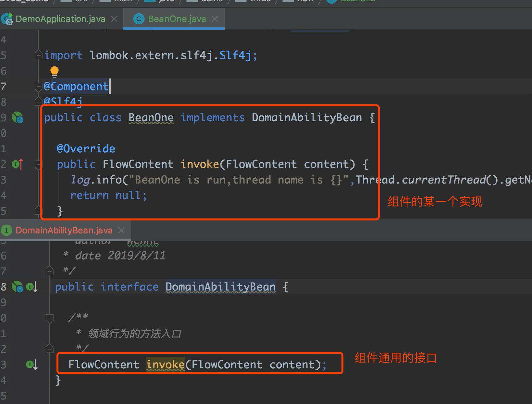
Task: Click the invoke method name in BeanOne
Action: [200, 164]
